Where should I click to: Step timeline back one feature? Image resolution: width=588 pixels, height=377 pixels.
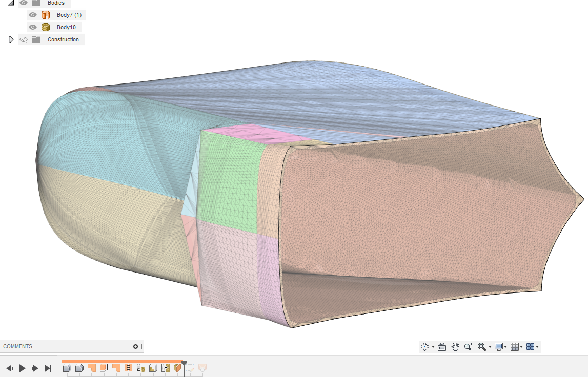click(10, 368)
